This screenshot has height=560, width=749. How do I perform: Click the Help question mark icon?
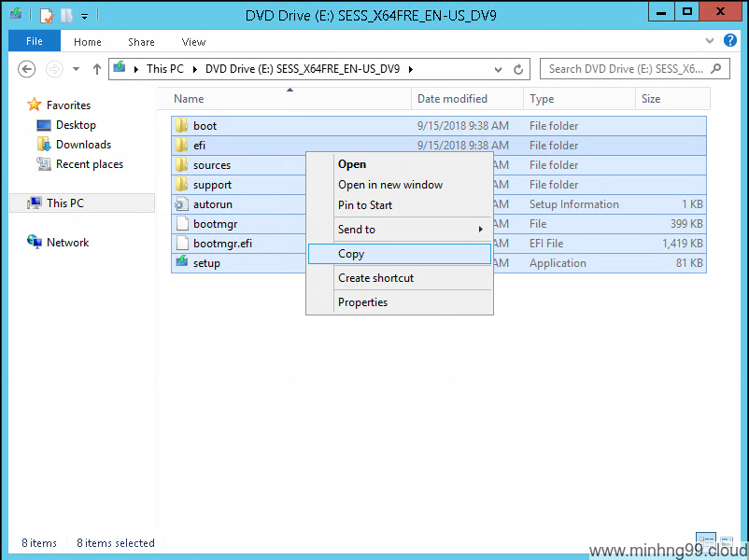click(x=730, y=41)
